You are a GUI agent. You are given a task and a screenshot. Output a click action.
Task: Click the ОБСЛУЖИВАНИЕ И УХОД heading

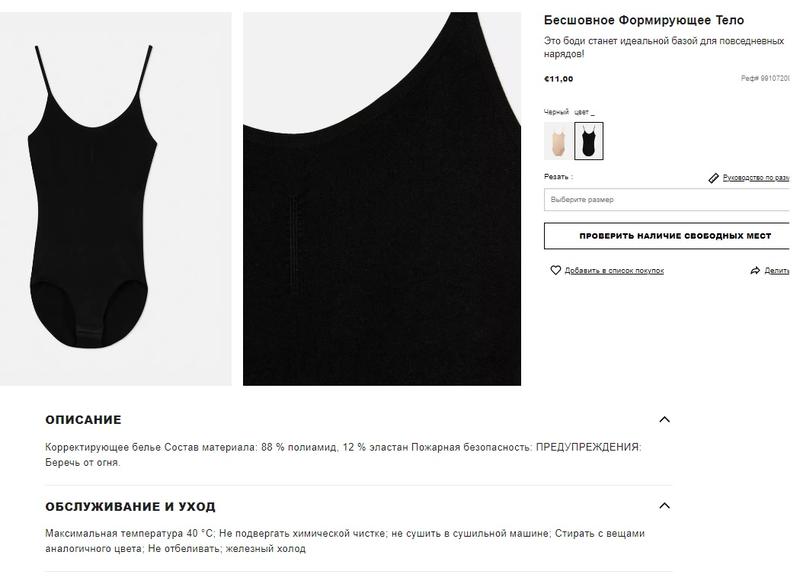point(131,506)
